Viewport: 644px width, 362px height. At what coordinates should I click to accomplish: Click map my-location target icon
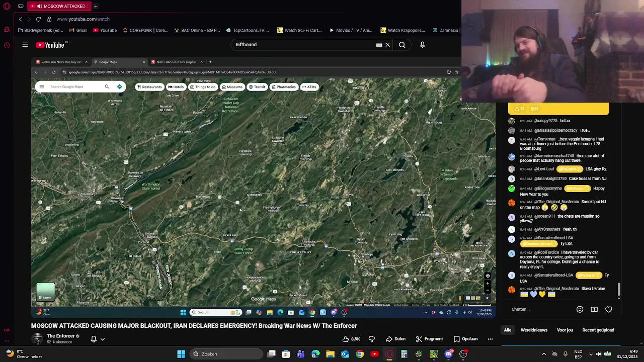(487, 276)
